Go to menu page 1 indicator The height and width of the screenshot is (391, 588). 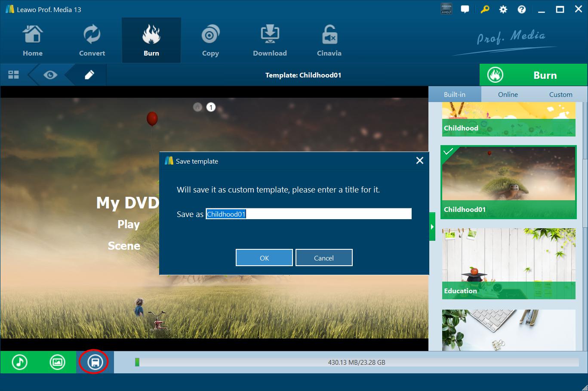tap(211, 107)
